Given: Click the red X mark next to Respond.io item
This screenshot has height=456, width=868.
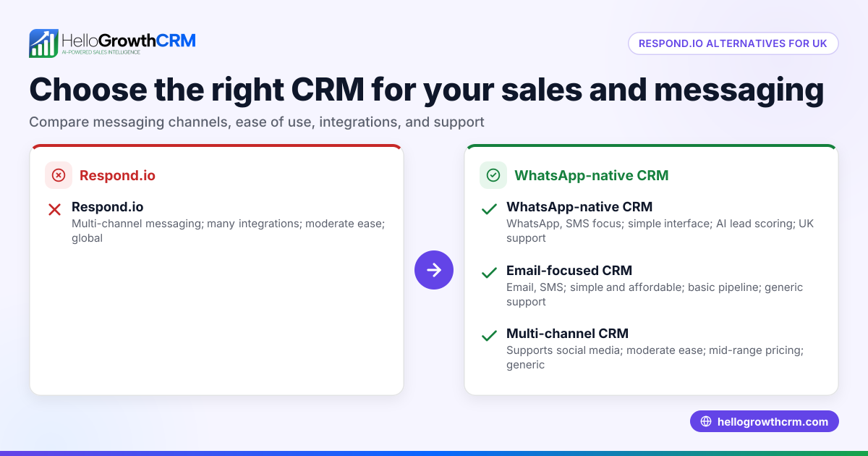Looking at the screenshot, I should [x=54, y=210].
